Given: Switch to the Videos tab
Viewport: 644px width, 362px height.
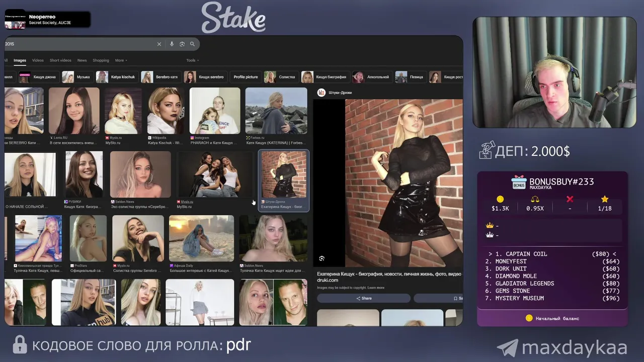Looking at the screenshot, I should pyautogui.click(x=38, y=60).
